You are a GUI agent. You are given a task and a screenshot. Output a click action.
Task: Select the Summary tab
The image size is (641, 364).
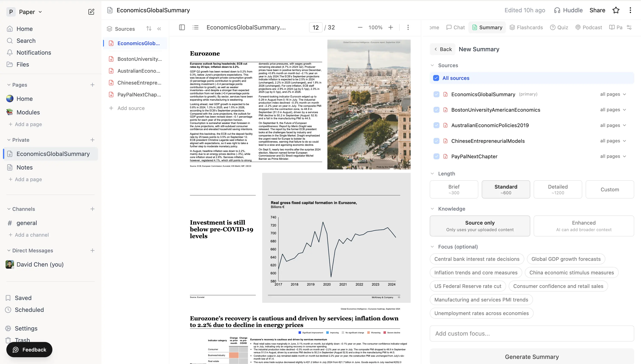coord(487,27)
